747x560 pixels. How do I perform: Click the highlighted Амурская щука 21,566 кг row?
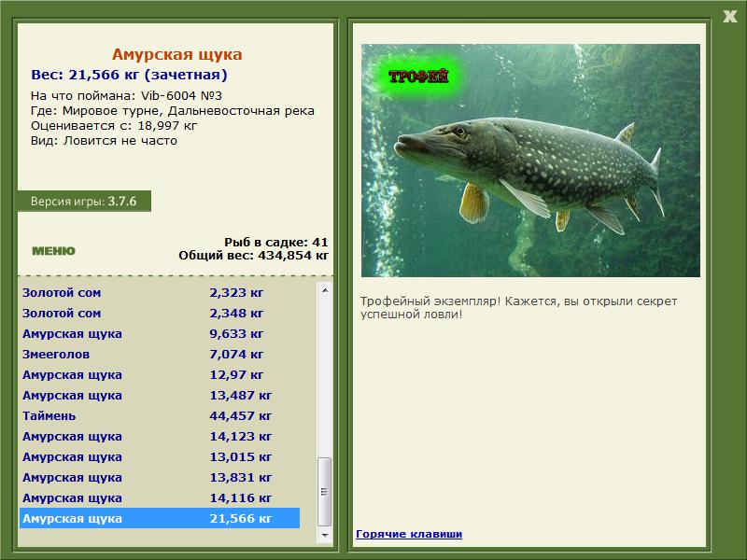click(160, 518)
